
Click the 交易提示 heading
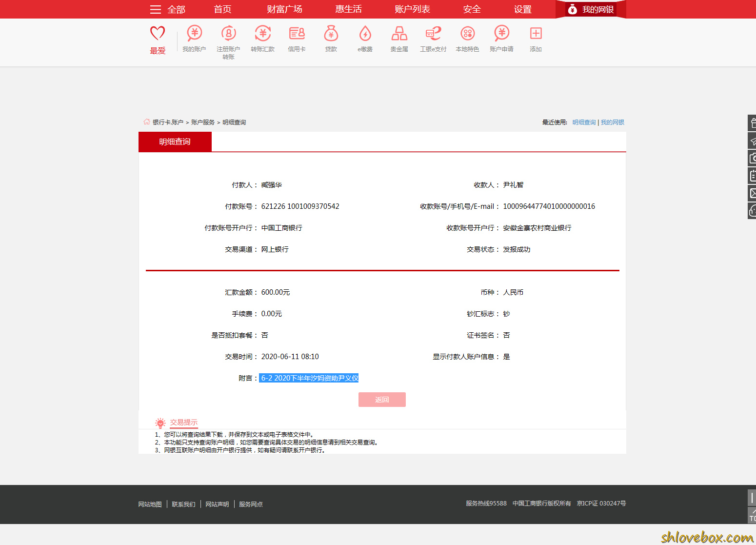[x=184, y=423]
